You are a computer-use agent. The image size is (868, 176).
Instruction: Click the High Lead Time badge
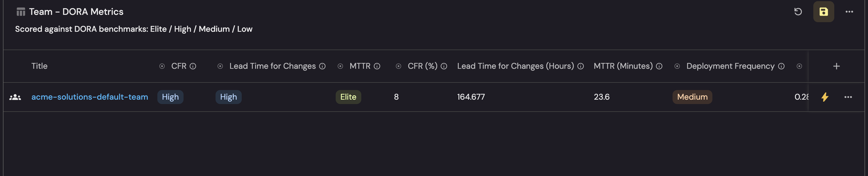point(228,97)
